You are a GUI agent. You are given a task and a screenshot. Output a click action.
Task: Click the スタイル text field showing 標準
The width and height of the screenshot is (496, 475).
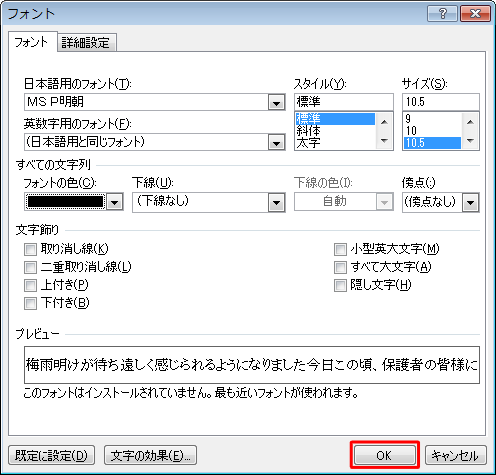(344, 102)
